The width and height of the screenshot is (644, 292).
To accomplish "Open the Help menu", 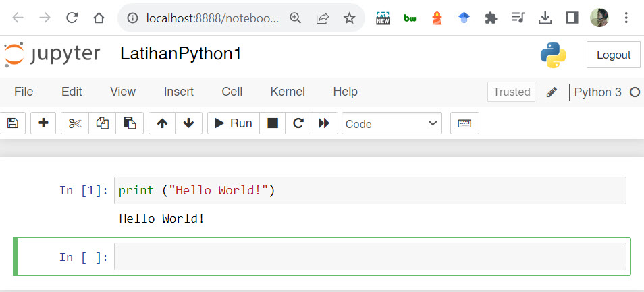I will (x=346, y=92).
